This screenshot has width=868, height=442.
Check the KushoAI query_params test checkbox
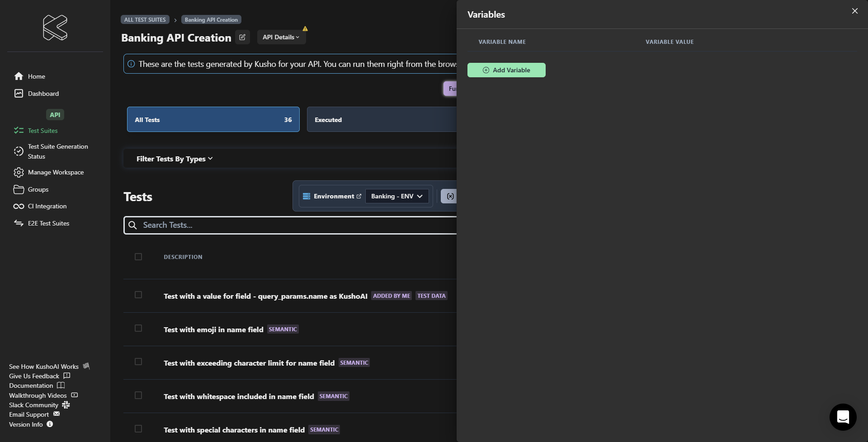(138, 295)
